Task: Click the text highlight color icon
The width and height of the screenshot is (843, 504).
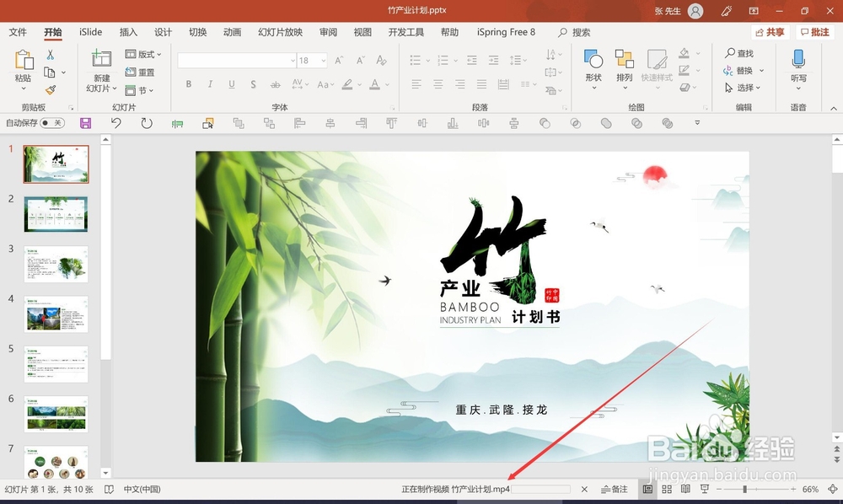Action: pos(347,84)
